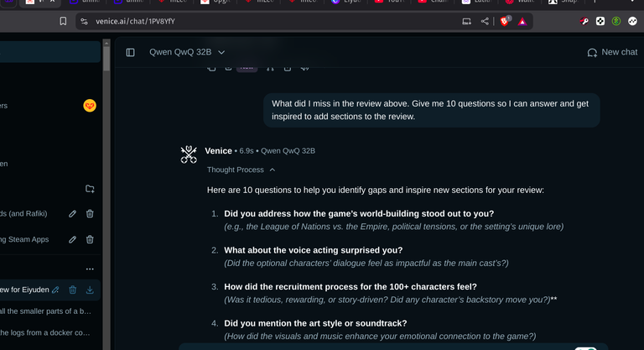Click the Venice crossed-keys avatar logo
This screenshot has height=350, width=644.
[x=189, y=154]
